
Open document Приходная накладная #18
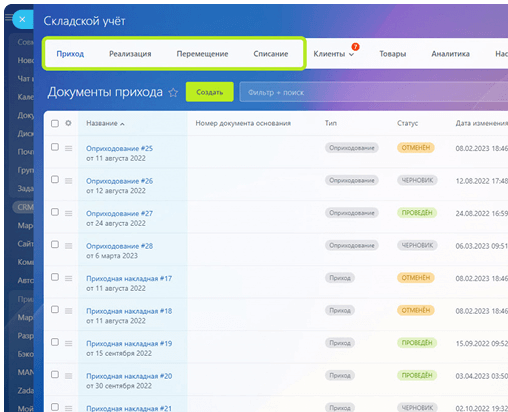[129, 311]
